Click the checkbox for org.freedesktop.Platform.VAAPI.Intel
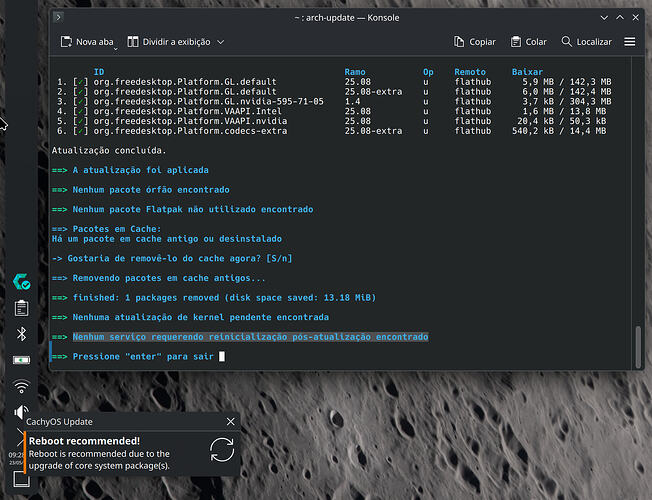This screenshot has width=652, height=500. [80, 111]
